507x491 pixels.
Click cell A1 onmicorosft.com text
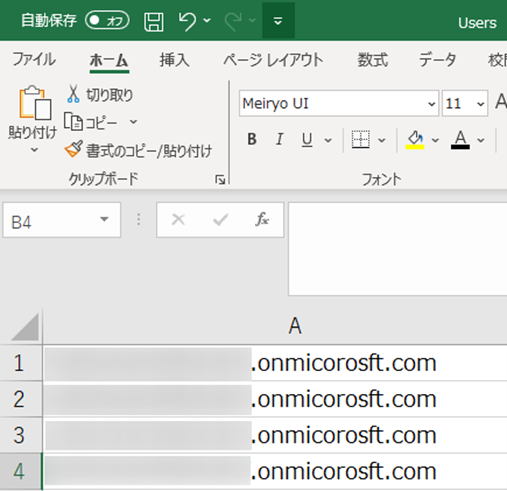click(x=344, y=363)
